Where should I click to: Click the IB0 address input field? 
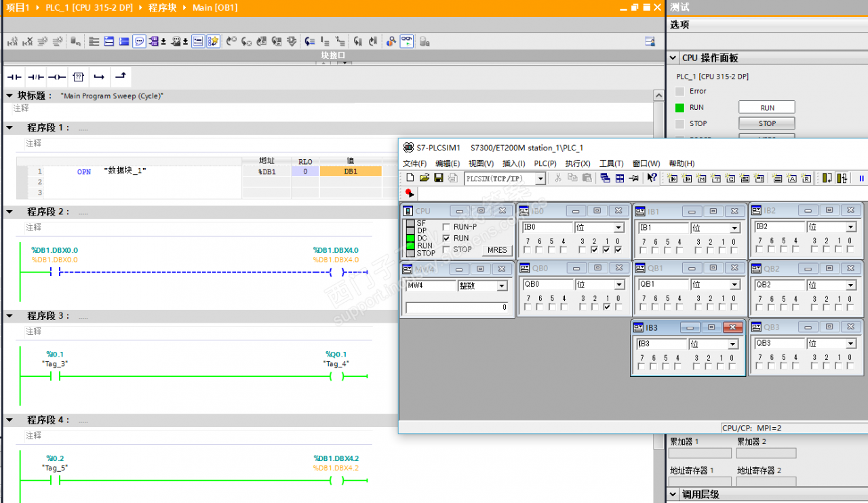[x=548, y=228]
